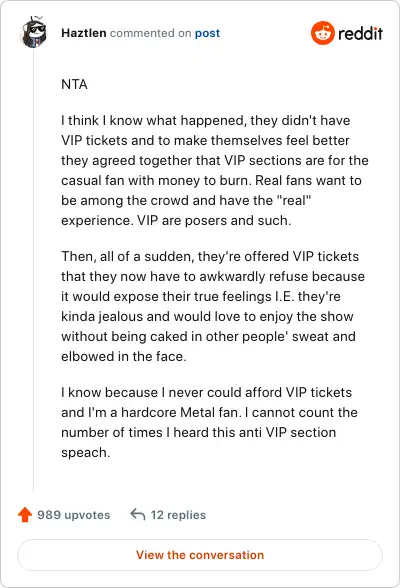The width and height of the screenshot is (400, 588).
Task: Open Haztlen's avatar image
Action: click(34, 32)
